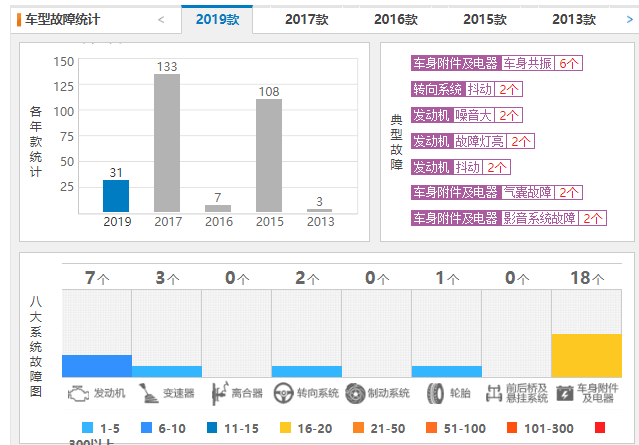Open 车身附件及电器 影音系统故障 2个 fault tag
The height and width of the screenshot is (445, 639).
pos(509,218)
